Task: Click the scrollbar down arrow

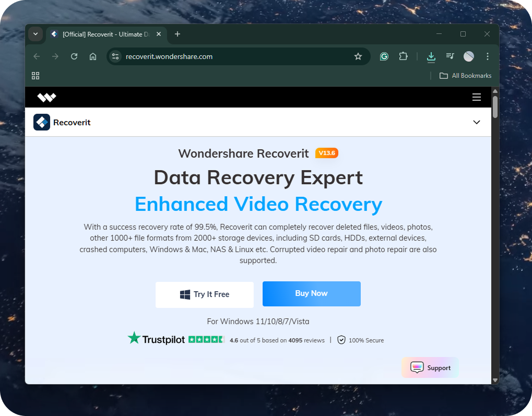Action: 495,381
